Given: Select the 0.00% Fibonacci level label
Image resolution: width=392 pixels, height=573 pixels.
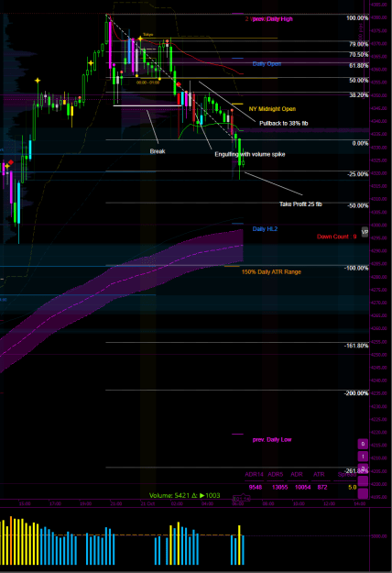Looking at the screenshot, I should (x=360, y=143).
